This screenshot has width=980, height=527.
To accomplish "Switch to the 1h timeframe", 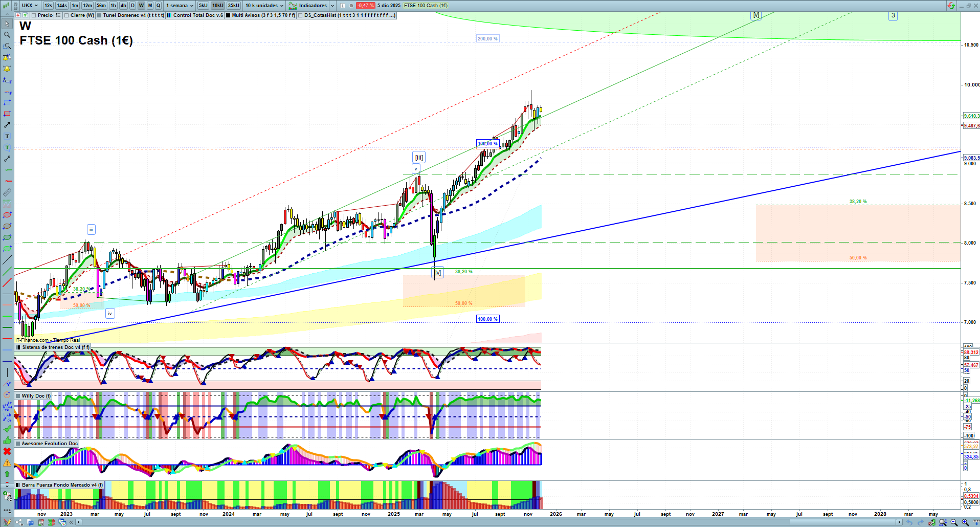I will coord(113,6).
